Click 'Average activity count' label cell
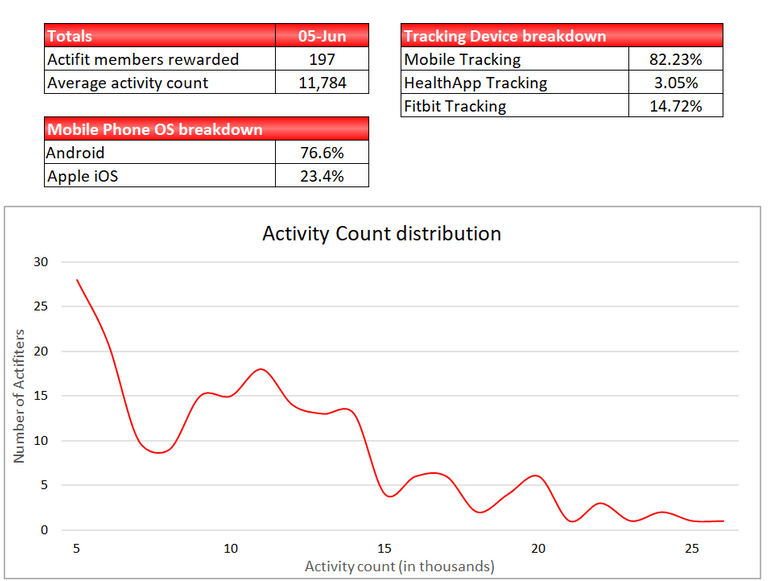This screenshot has height=581, width=768. 160,82
